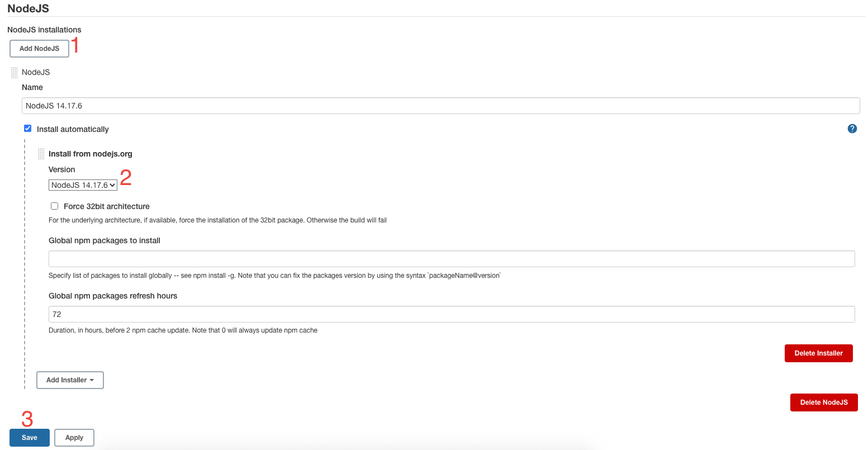The width and height of the screenshot is (868, 450).
Task: Click the Install from nodejs.org heading
Action: (x=91, y=154)
